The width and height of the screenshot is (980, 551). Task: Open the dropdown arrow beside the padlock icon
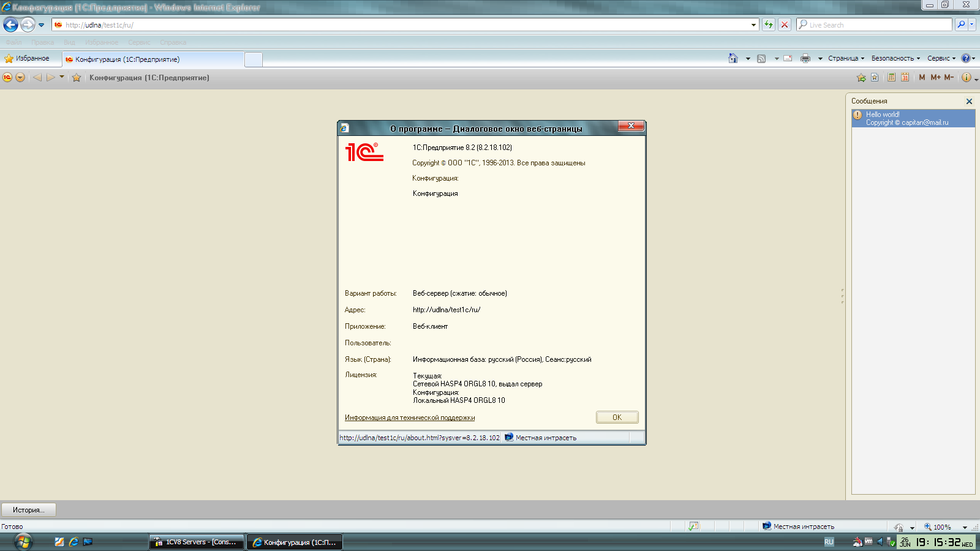912,527
